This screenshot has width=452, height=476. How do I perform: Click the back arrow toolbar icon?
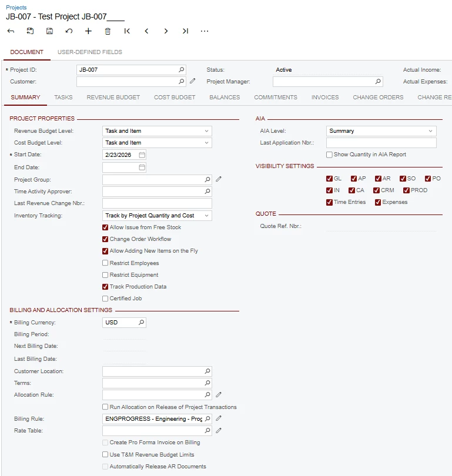[11, 31]
